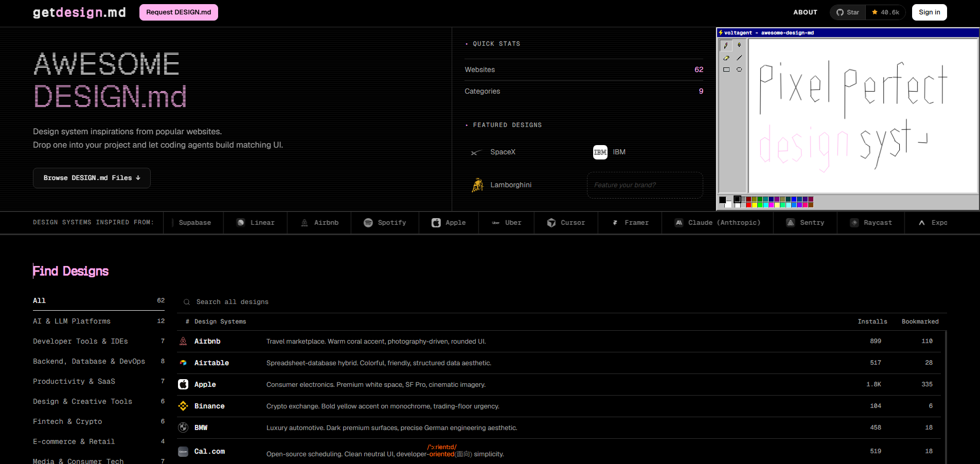Open the Binance design system row name
This screenshot has height=464, width=980.
[x=209, y=406]
